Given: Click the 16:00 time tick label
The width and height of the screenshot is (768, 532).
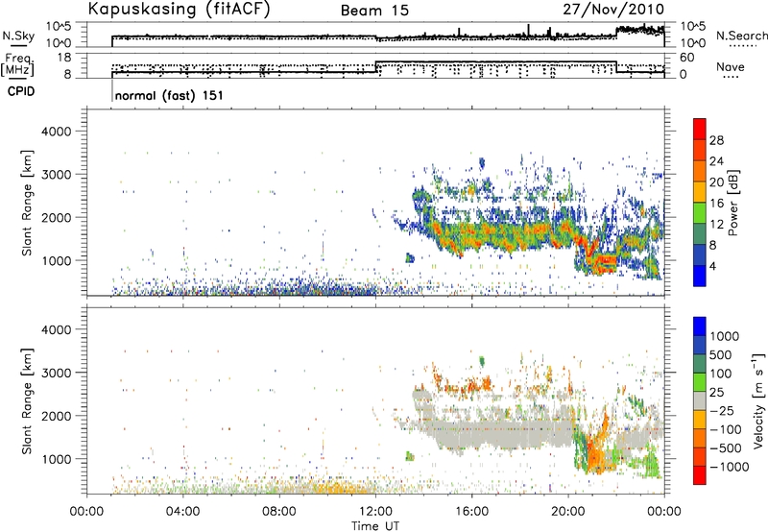Looking at the screenshot, I should point(471,512).
